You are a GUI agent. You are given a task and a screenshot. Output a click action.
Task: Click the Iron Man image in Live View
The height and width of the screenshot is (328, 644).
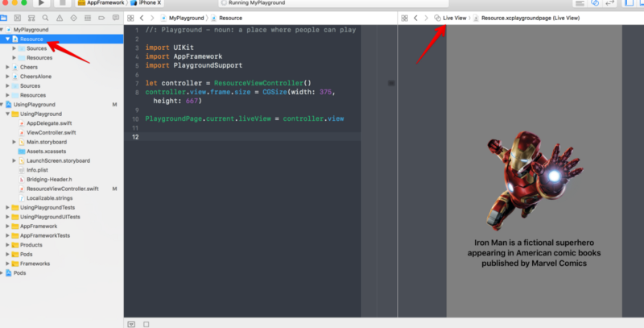pyautogui.click(x=534, y=181)
